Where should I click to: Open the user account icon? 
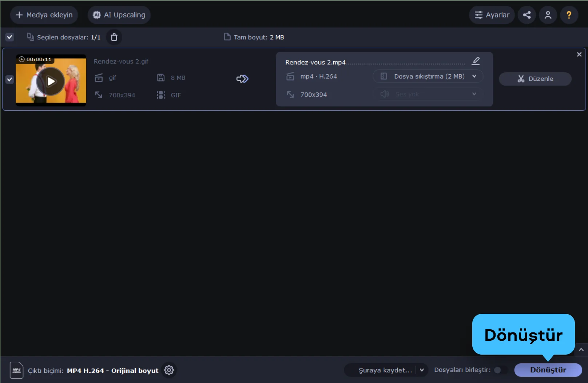(x=548, y=15)
